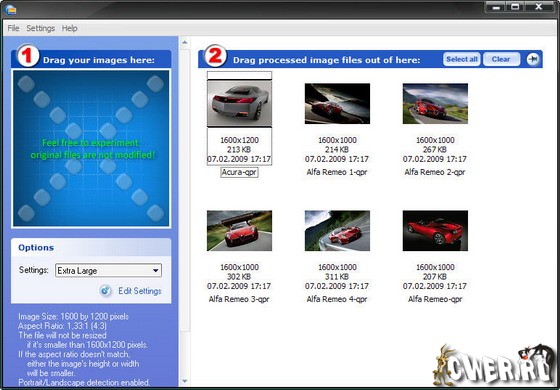Click the left panel scroll down arrow

185,381
